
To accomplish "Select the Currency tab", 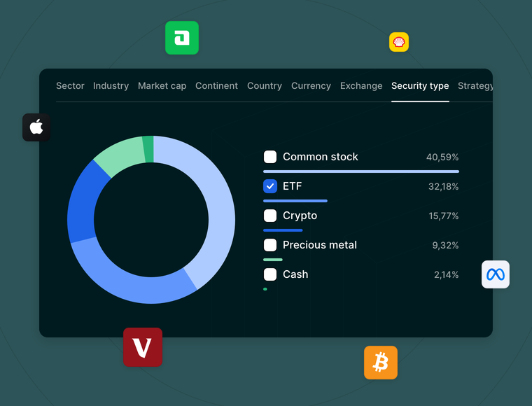I will point(311,86).
